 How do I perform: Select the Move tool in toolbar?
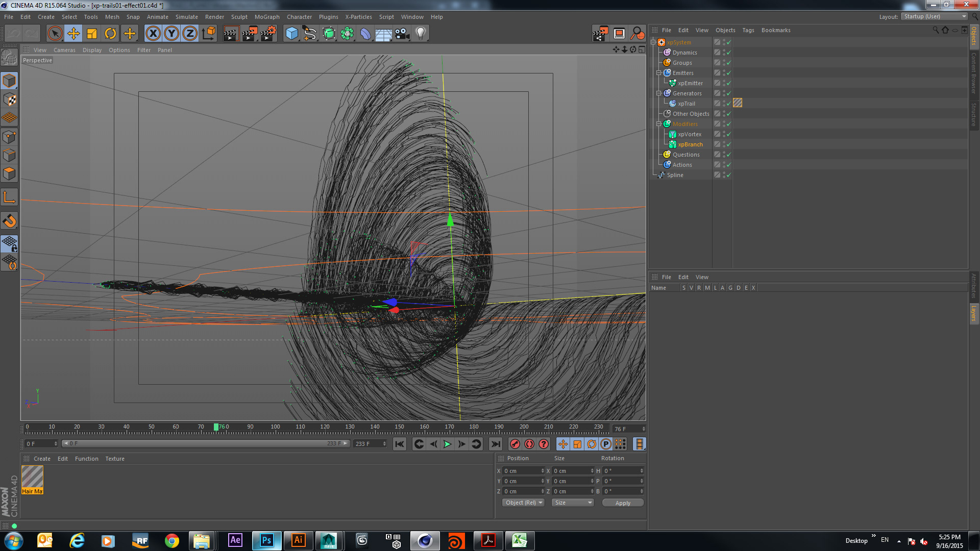pyautogui.click(x=73, y=34)
